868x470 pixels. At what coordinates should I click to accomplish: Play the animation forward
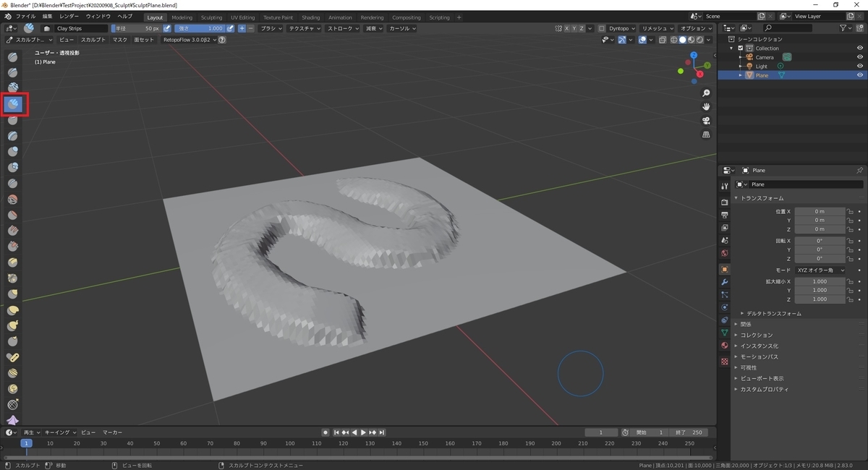[363, 432]
